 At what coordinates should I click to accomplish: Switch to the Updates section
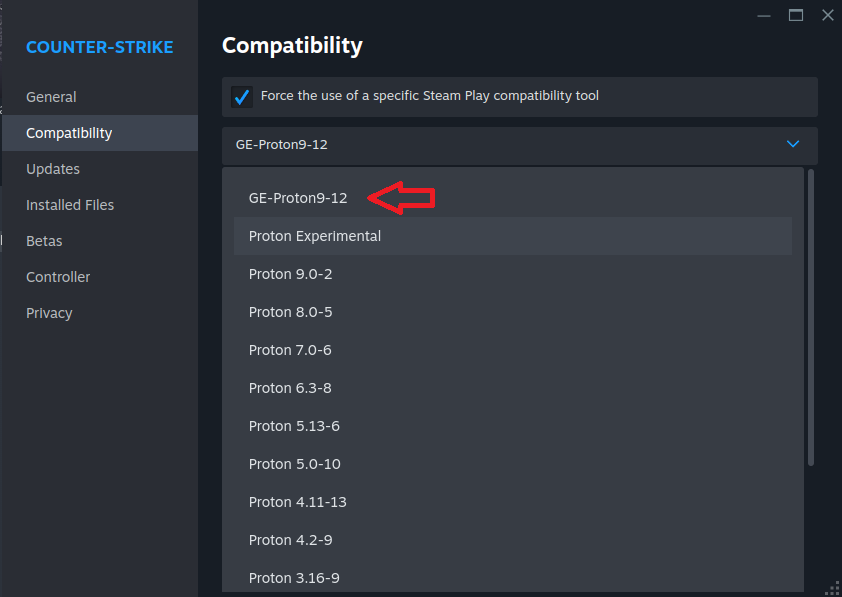click(x=53, y=169)
